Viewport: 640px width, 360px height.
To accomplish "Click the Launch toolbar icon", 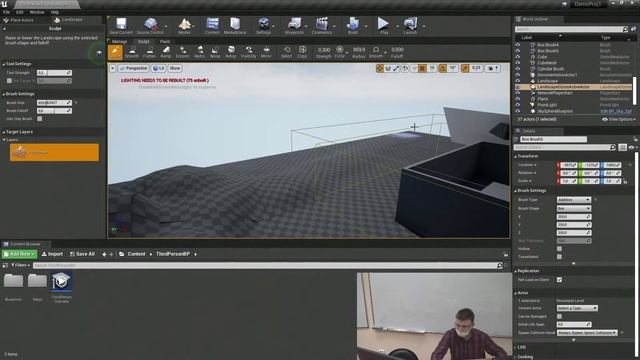I will 410,26.
